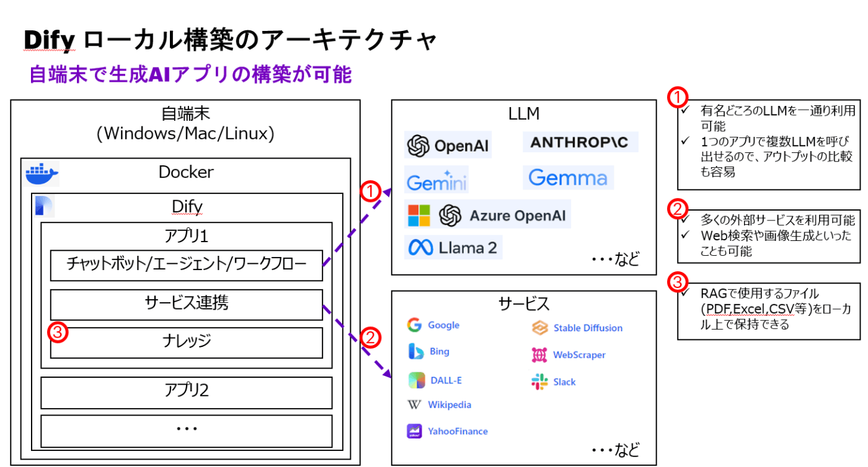868x467 pixels.
Task: Click the Stable Diffusion icon
Action: pyautogui.click(x=540, y=328)
